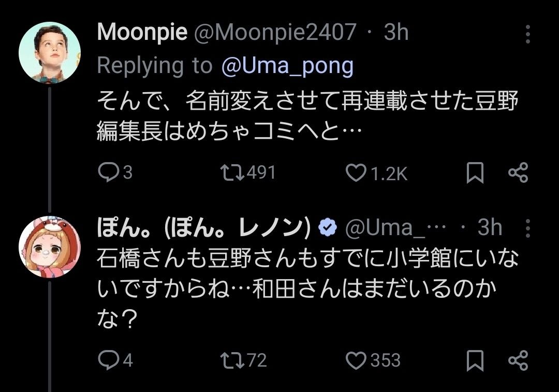This screenshot has height=392, width=559.
Task: Click the verified badge next to ぽん。
Action: click(x=327, y=228)
